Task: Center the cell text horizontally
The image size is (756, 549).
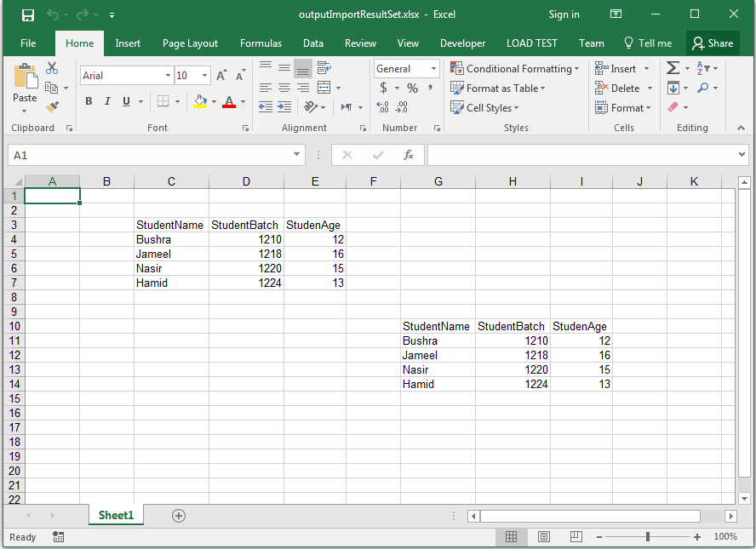Action: pos(284,88)
